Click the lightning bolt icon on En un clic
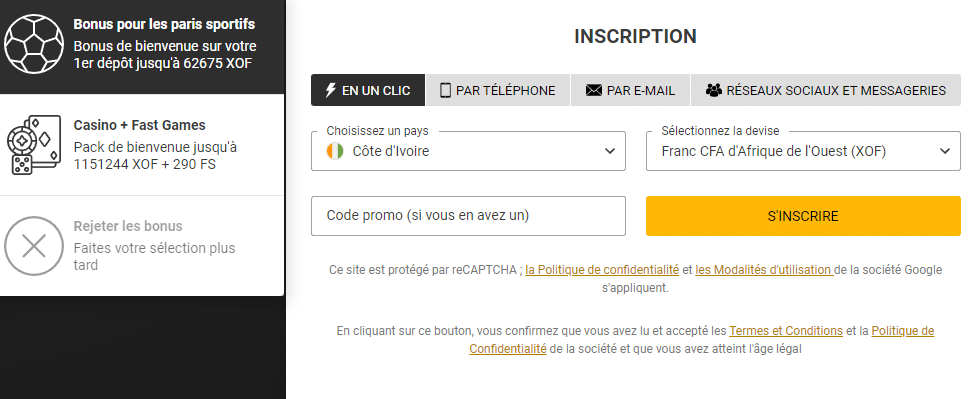This screenshot has height=399, width=972. pos(331,90)
